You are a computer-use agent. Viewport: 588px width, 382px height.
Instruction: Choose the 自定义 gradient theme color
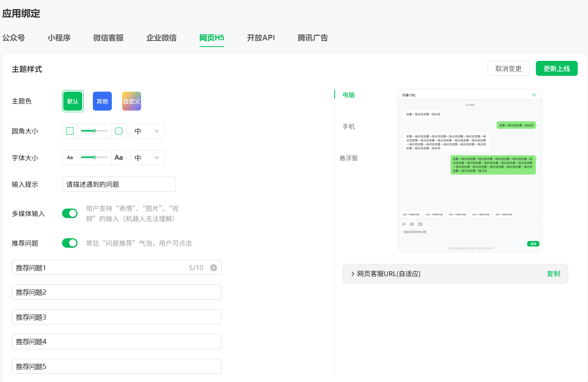pos(132,101)
